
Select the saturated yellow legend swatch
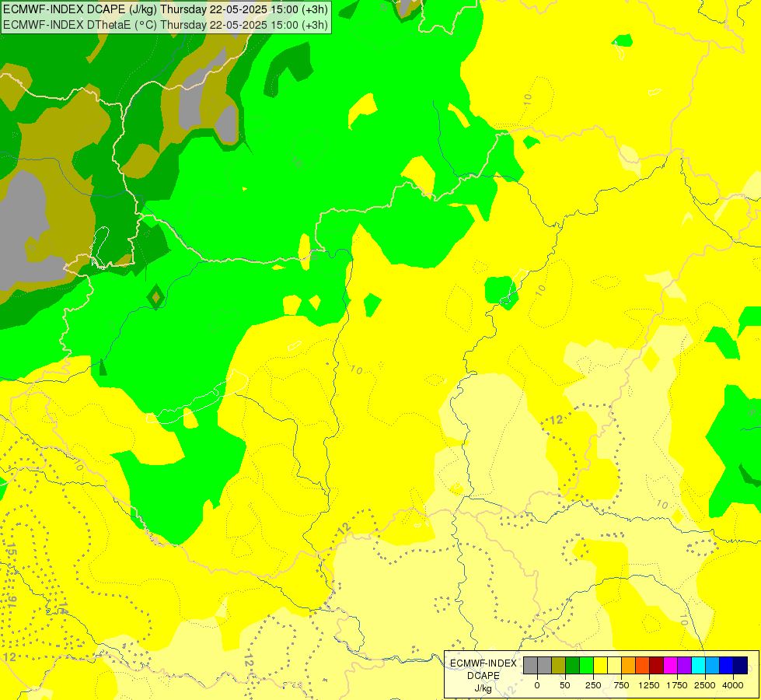pos(600,665)
